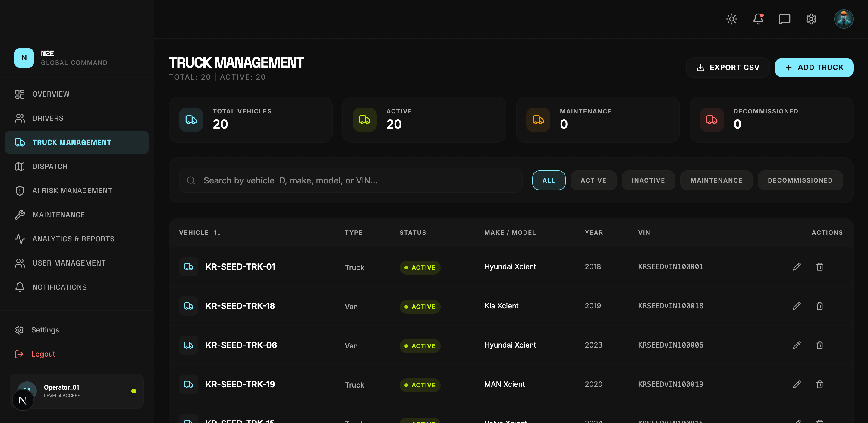Image resolution: width=868 pixels, height=423 pixels.
Task: Delete truck KR-SEED-TRK-06
Action: pos(819,345)
